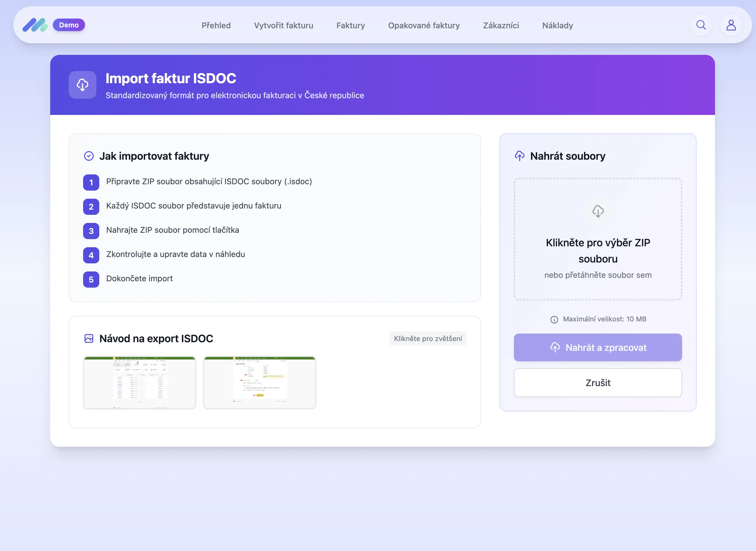Click the cloud icon in the drop zone
Screen dimensions: 756x551
tap(598, 211)
